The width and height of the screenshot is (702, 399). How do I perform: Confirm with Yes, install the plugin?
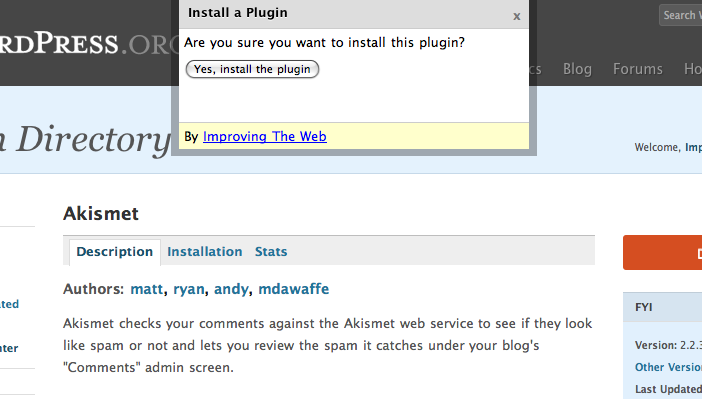[x=252, y=69]
